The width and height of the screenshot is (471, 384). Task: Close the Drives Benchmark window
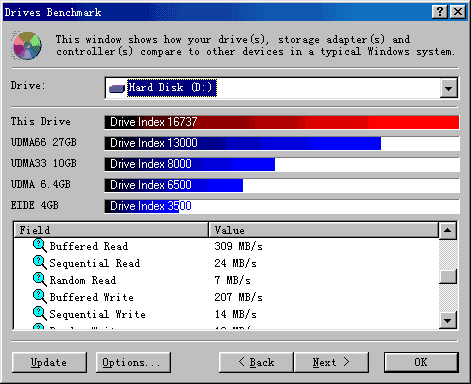458,12
